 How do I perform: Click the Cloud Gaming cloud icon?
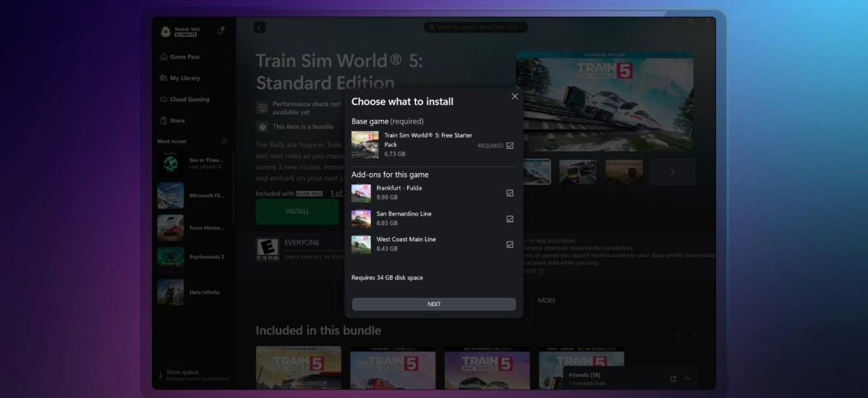point(163,100)
